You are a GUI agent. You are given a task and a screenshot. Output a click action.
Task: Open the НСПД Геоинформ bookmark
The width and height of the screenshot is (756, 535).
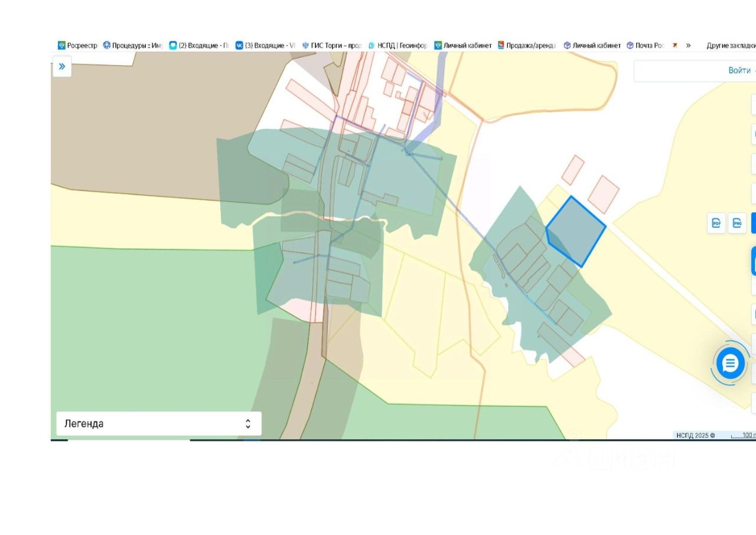pos(397,46)
